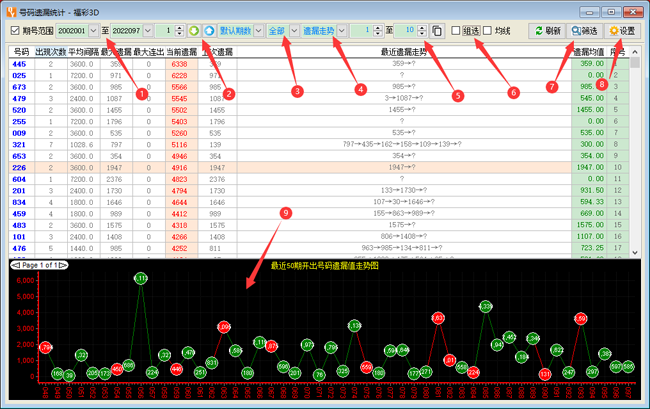Select the row for number 604
This screenshot has height=409, width=650.
tap(319, 179)
